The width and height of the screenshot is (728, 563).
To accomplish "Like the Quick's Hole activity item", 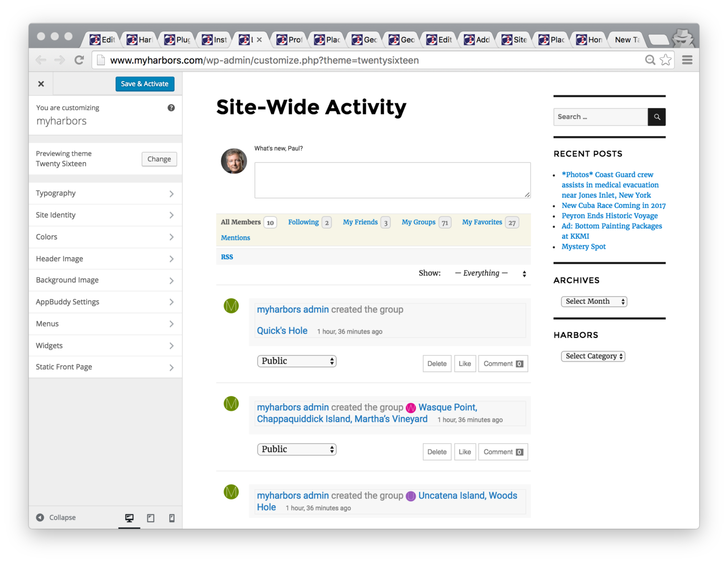I will pos(465,364).
